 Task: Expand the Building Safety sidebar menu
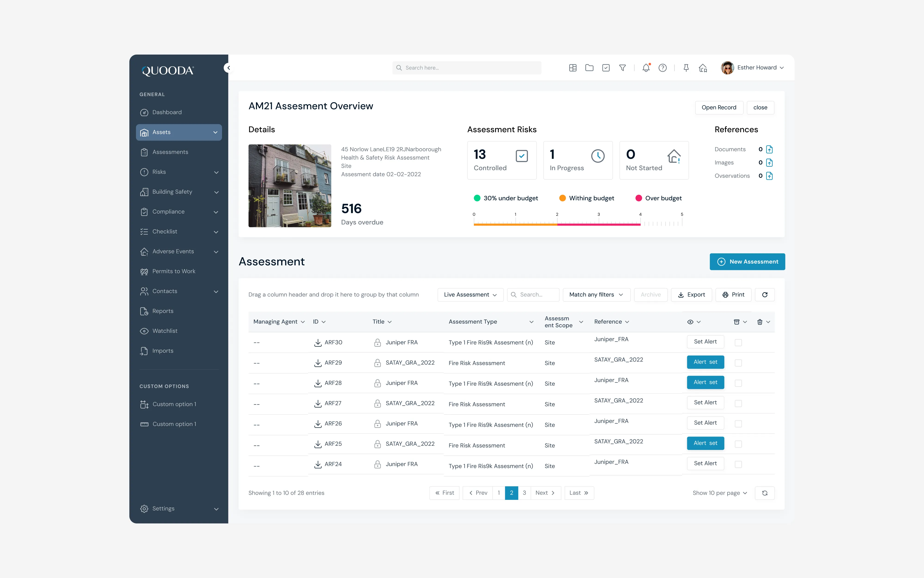[216, 192]
